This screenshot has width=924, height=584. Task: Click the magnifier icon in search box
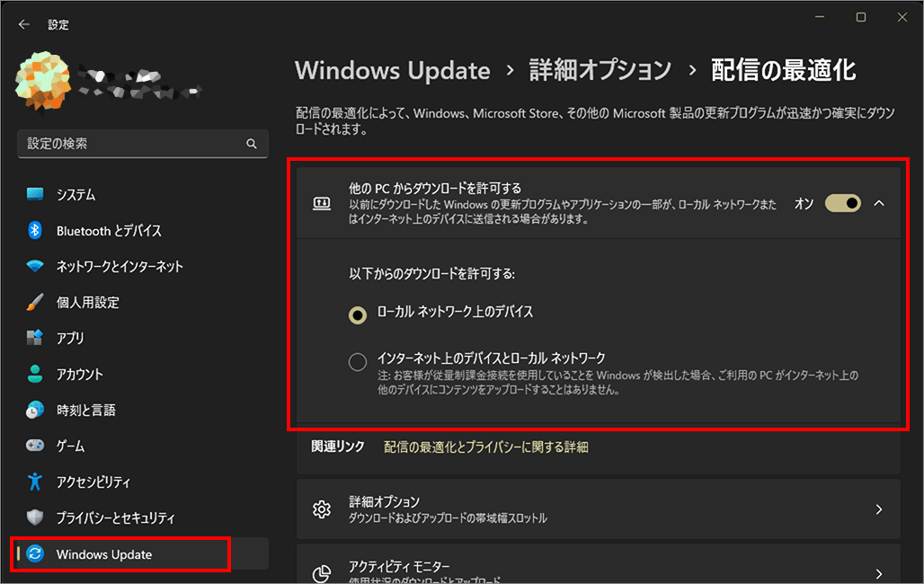252,144
